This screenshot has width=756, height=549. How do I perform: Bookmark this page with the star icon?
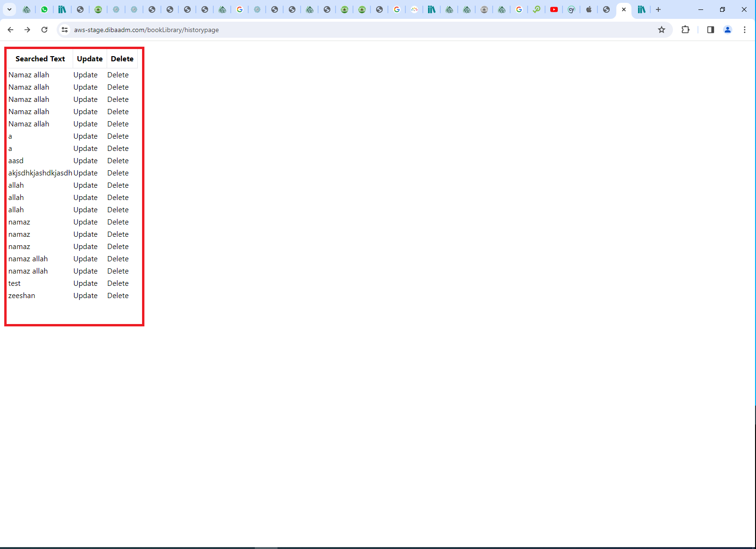click(662, 30)
